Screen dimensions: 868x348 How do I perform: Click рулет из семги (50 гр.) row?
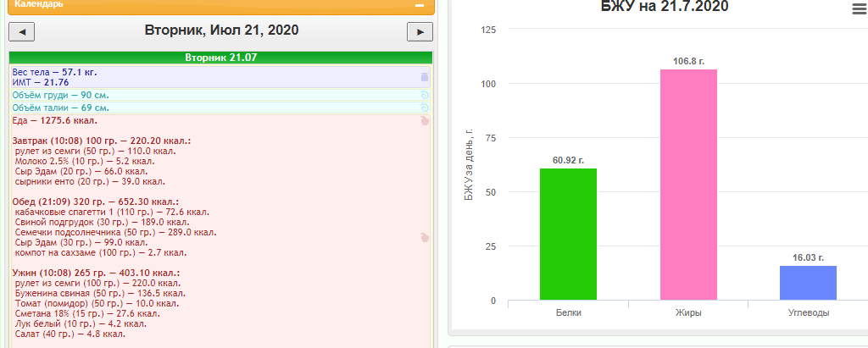pyautogui.click(x=96, y=151)
